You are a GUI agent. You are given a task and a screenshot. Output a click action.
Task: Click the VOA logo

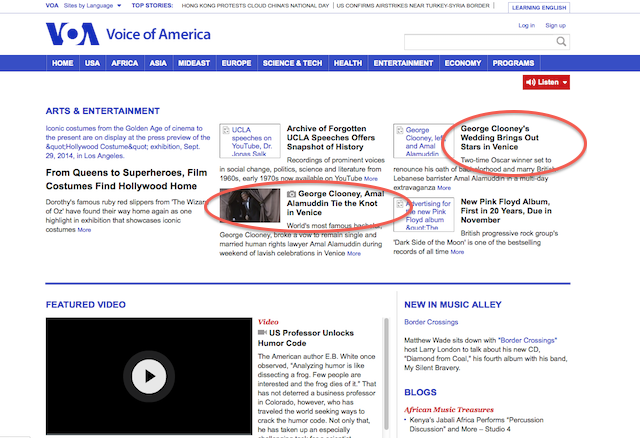point(72,34)
